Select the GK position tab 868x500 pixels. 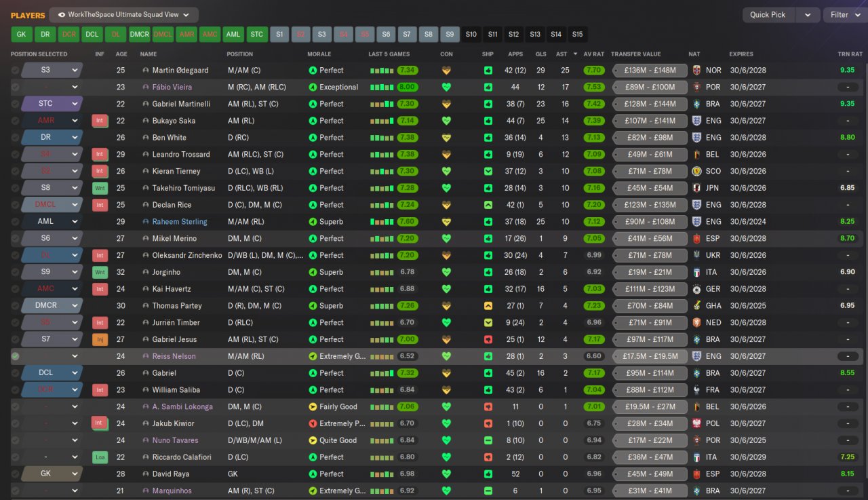click(x=22, y=35)
